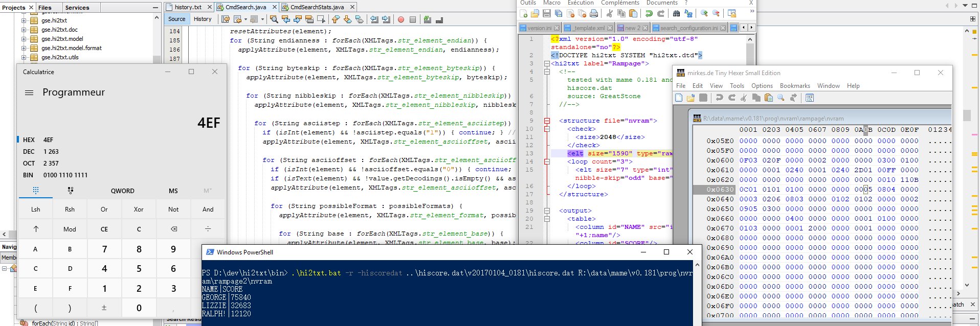
Task: Open the Bookmarks menu in Tiny Hexer
Action: pyautogui.click(x=795, y=86)
